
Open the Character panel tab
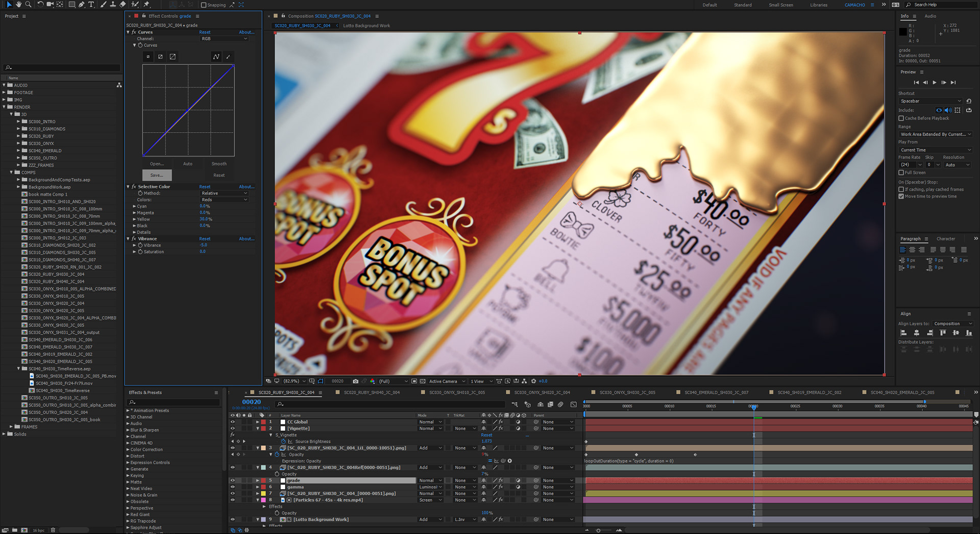pyautogui.click(x=946, y=239)
